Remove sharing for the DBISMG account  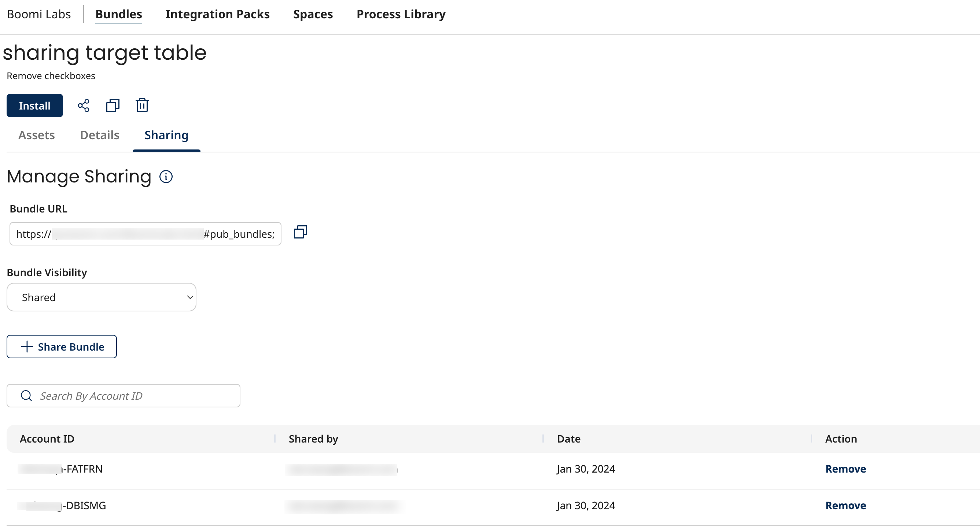coord(845,506)
